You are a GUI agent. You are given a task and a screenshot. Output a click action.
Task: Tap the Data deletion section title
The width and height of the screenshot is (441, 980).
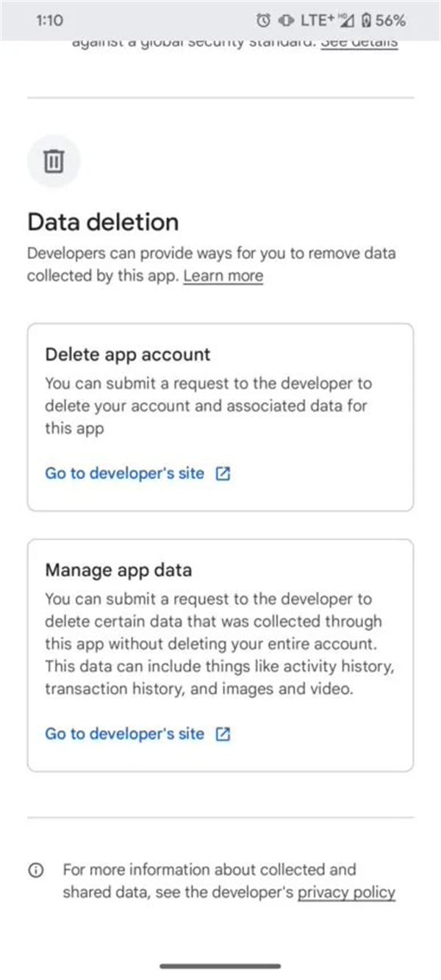pyautogui.click(x=103, y=222)
